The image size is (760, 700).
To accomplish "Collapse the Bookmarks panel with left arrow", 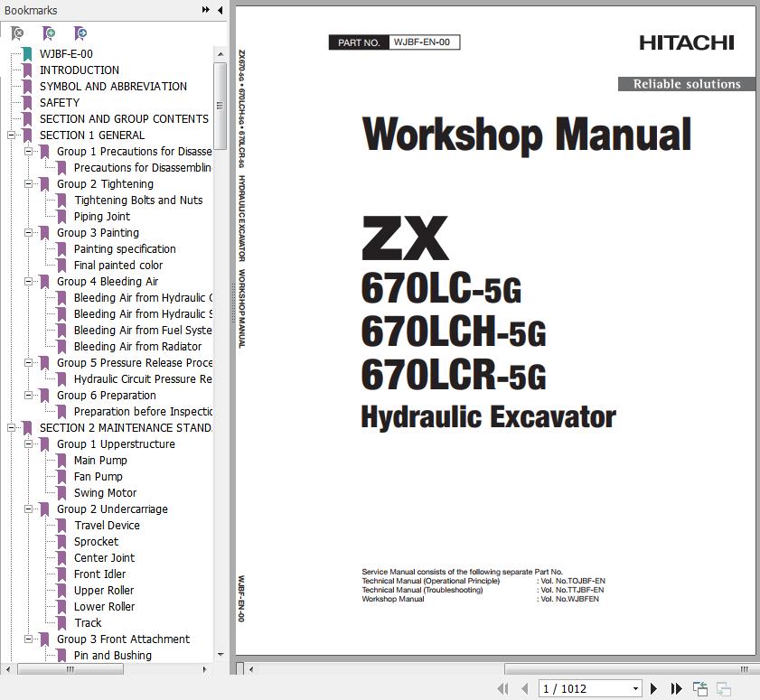I will pos(220,10).
